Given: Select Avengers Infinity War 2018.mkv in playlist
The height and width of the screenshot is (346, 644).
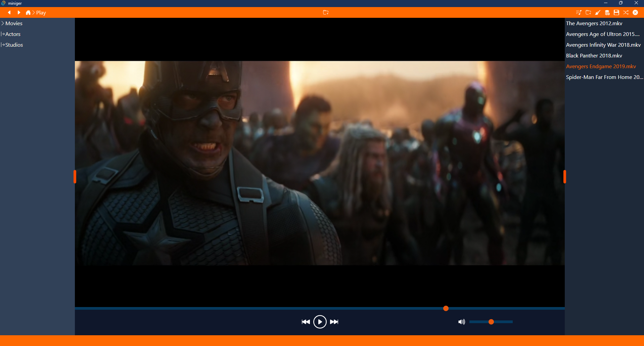Looking at the screenshot, I should point(603,45).
